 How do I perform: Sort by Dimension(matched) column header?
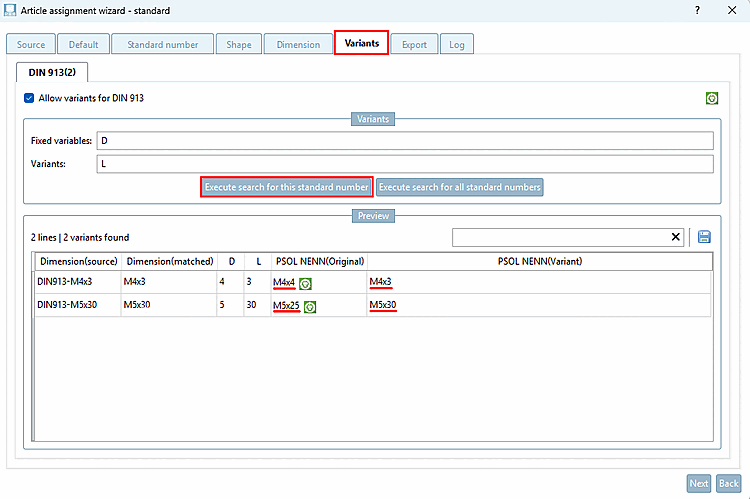(x=170, y=261)
